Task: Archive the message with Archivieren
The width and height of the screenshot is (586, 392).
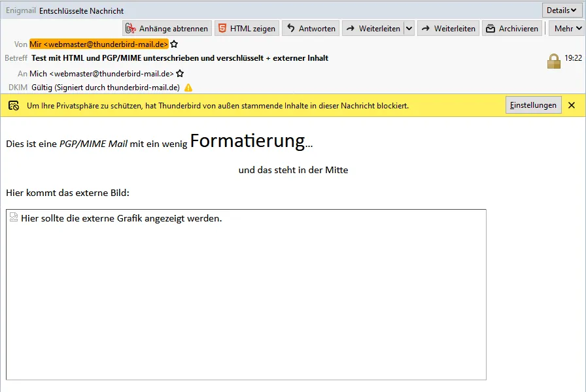Action: point(512,28)
